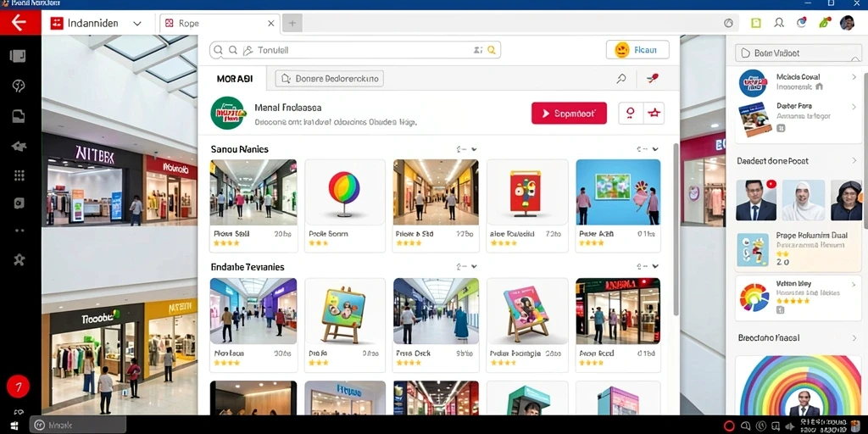Click the location marker icon button
The height and width of the screenshot is (434, 868).
click(630, 113)
